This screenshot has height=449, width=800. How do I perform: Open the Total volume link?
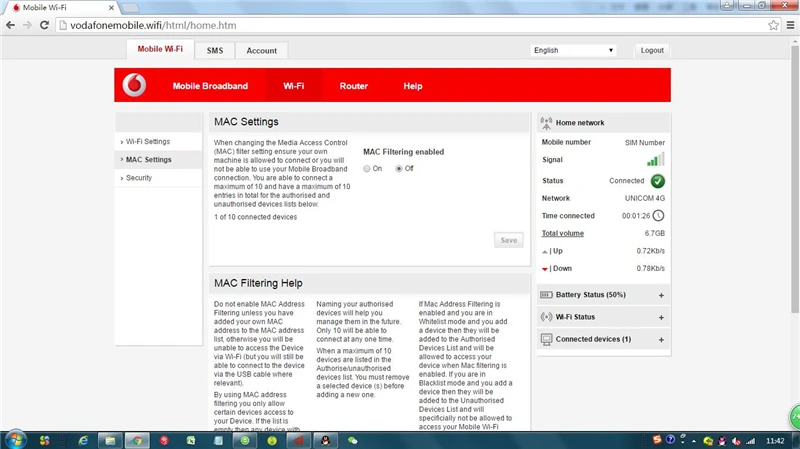[563, 233]
